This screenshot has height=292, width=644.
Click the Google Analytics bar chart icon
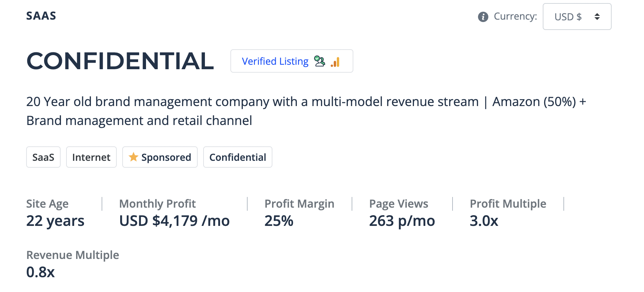335,62
